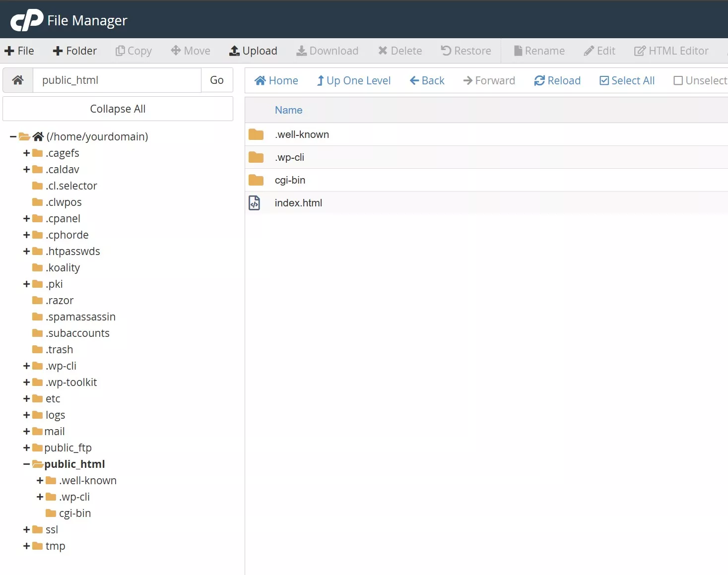
Task: Click the home icon beside path field
Action: pyautogui.click(x=18, y=80)
